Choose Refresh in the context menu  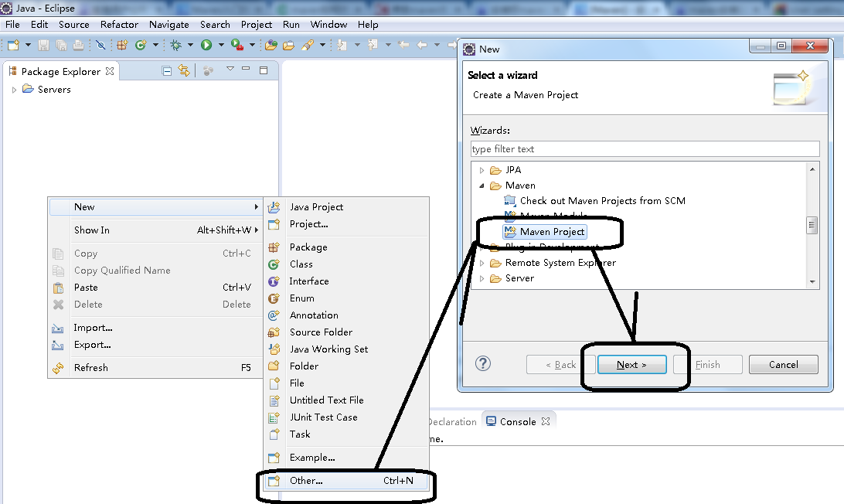point(155,368)
